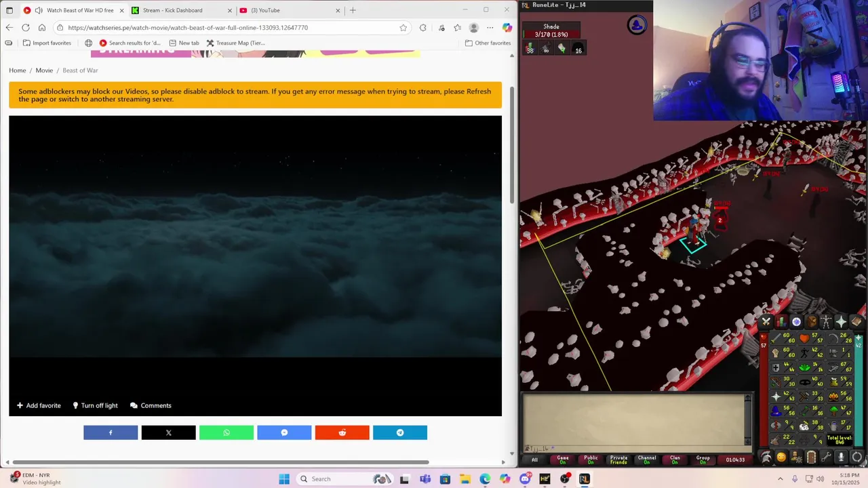The width and height of the screenshot is (868, 488).
Task: Click the Magic skill wizard hat
Action: coord(776,411)
